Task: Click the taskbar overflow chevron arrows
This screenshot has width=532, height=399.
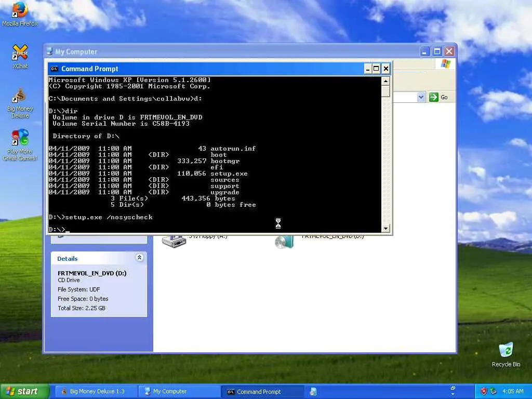Action: pyautogui.click(x=453, y=391)
